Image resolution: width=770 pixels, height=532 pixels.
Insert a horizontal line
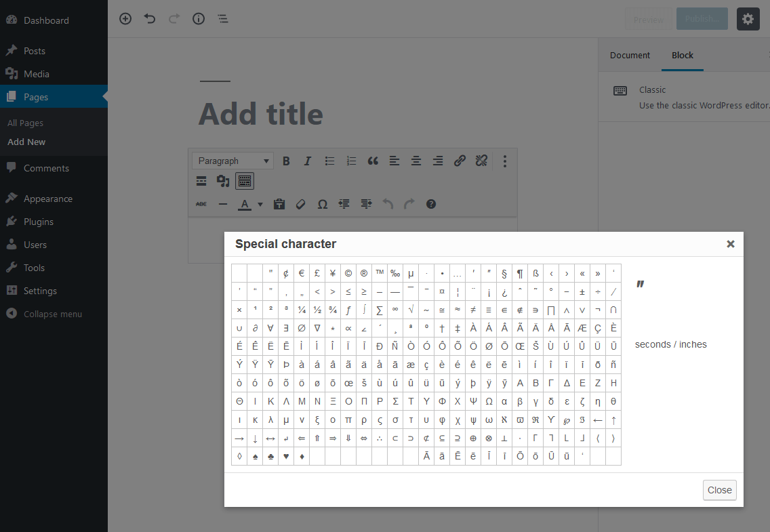pyautogui.click(x=223, y=204)
